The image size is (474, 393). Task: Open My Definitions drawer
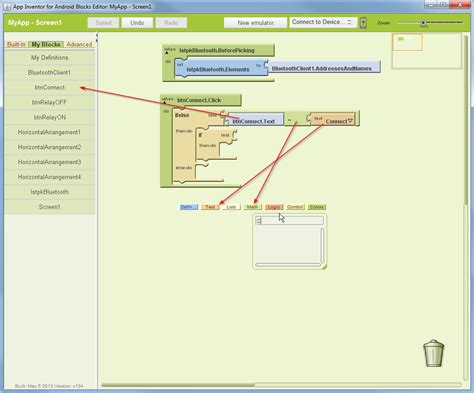[x=50, y=58]
